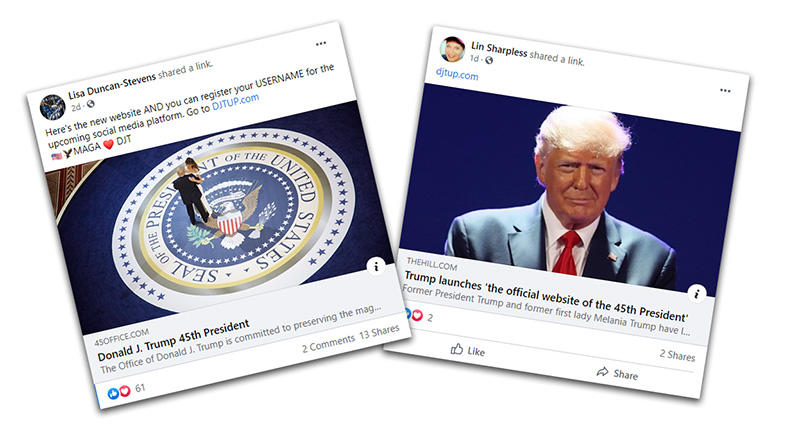Click the public globe icon next to 2d

click(x=90, y=104)
